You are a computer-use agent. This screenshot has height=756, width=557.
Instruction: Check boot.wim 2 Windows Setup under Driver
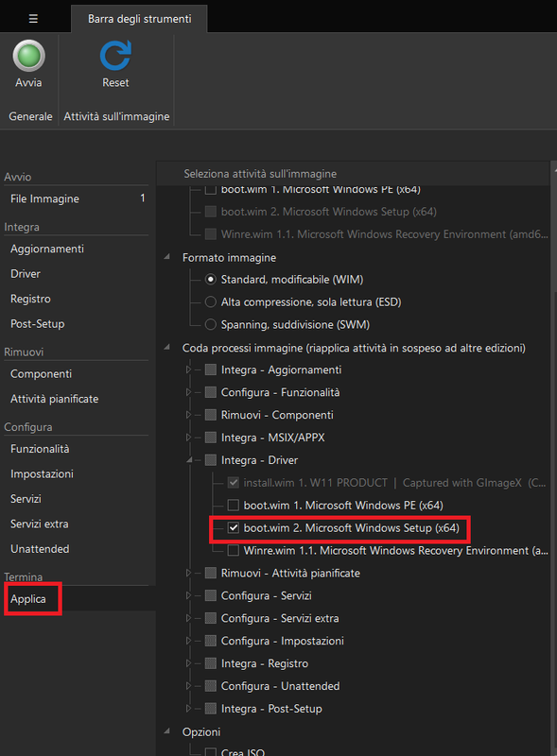click(234, 528)
